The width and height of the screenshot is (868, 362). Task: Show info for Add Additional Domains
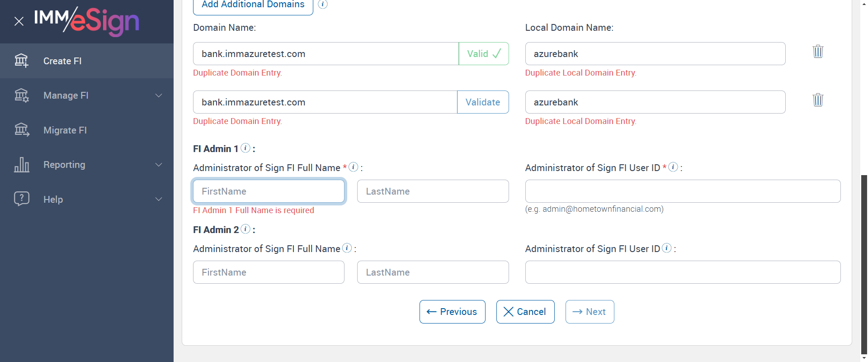pos(323,4)
